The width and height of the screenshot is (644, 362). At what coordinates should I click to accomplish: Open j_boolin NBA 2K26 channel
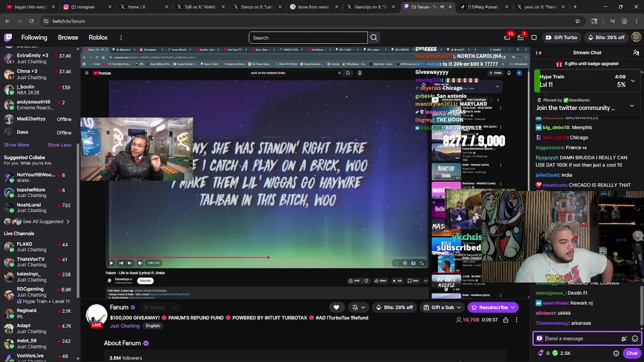39,90
